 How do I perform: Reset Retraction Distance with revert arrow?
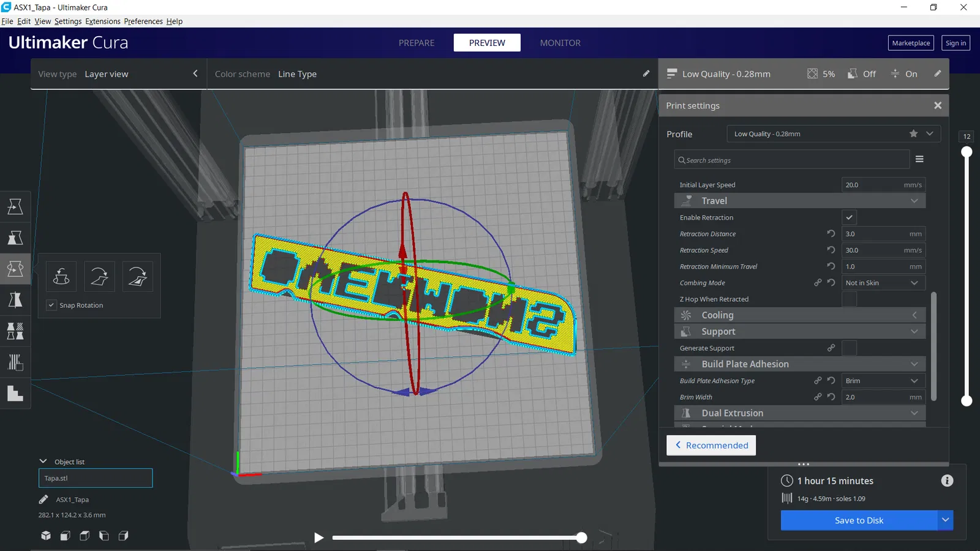point(831,233)
